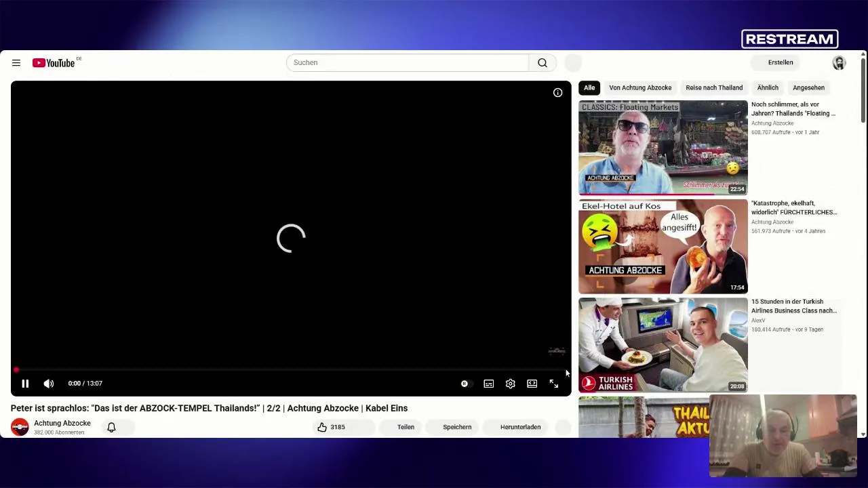This screenshot has width=868, height=488.
Task: Select the Reise nach Thailand chip
Action: pyautogui.click(x=714, y=87)
